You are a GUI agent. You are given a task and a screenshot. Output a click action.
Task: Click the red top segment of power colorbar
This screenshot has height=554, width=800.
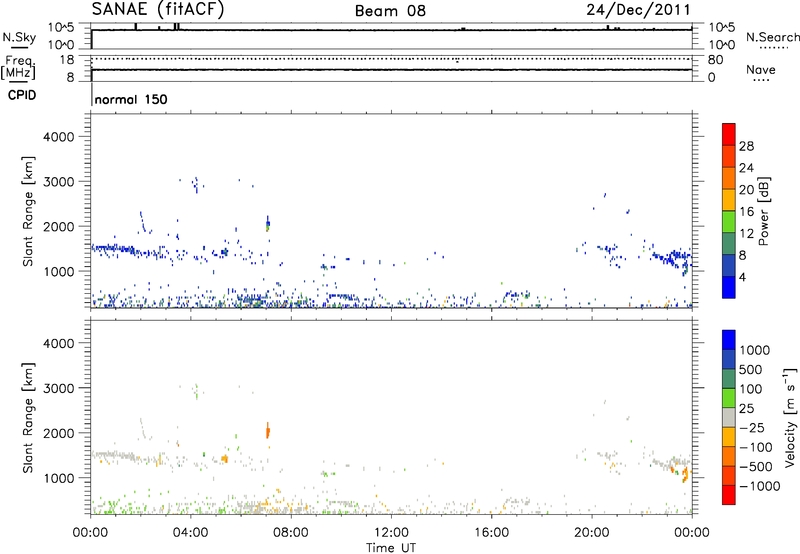click(729, 134)
